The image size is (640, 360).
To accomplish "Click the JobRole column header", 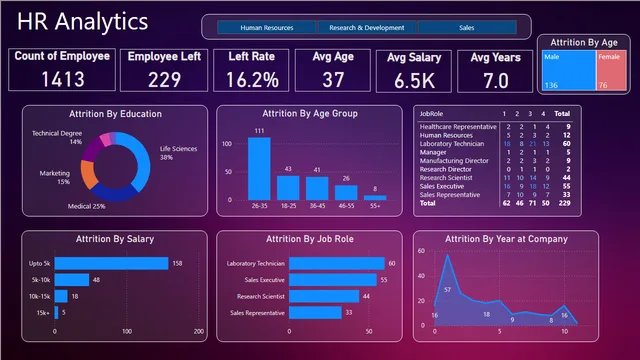I will point(431,114).
